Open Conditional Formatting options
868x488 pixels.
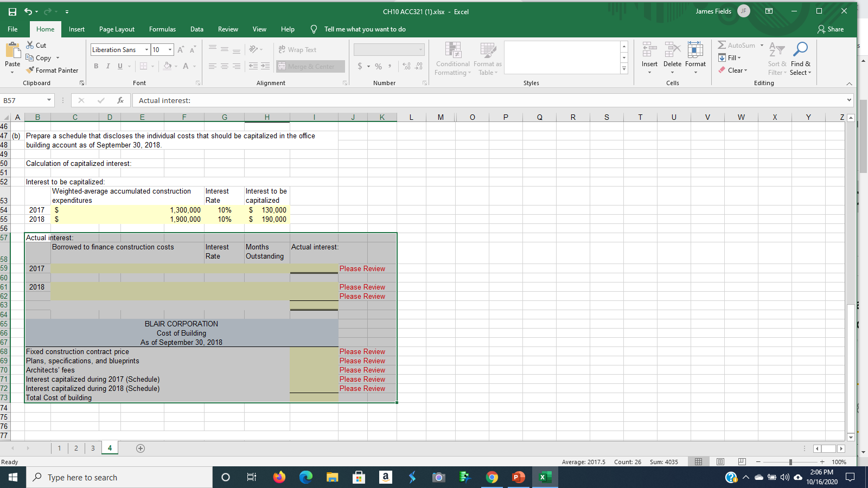pos(452,58)
